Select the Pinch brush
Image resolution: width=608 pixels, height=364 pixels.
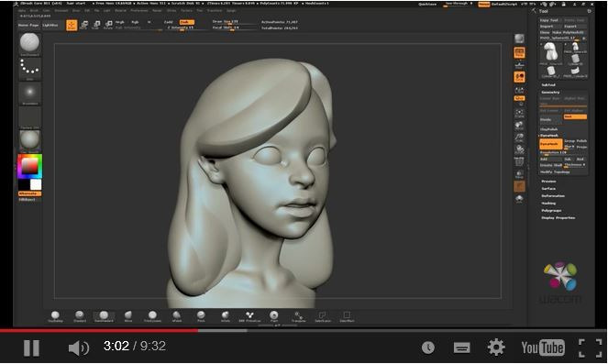[201, 316]
